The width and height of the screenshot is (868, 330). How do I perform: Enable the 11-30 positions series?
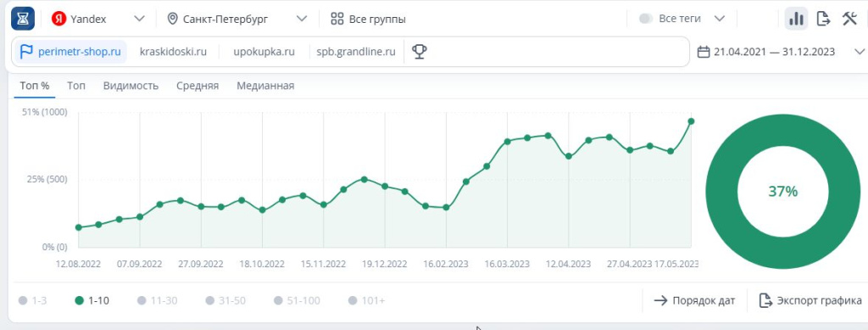tap(157, 300)
